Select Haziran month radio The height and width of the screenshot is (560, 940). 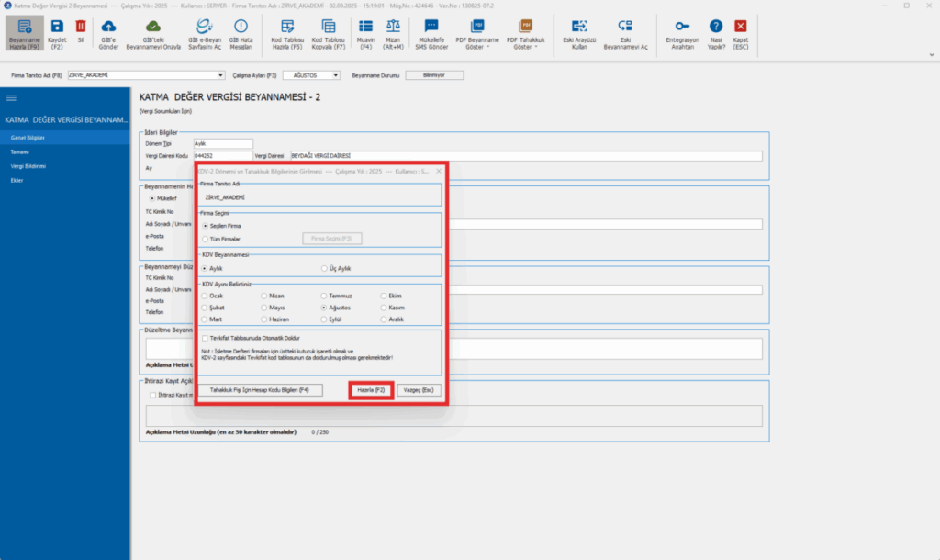click(x=263, y=319)
